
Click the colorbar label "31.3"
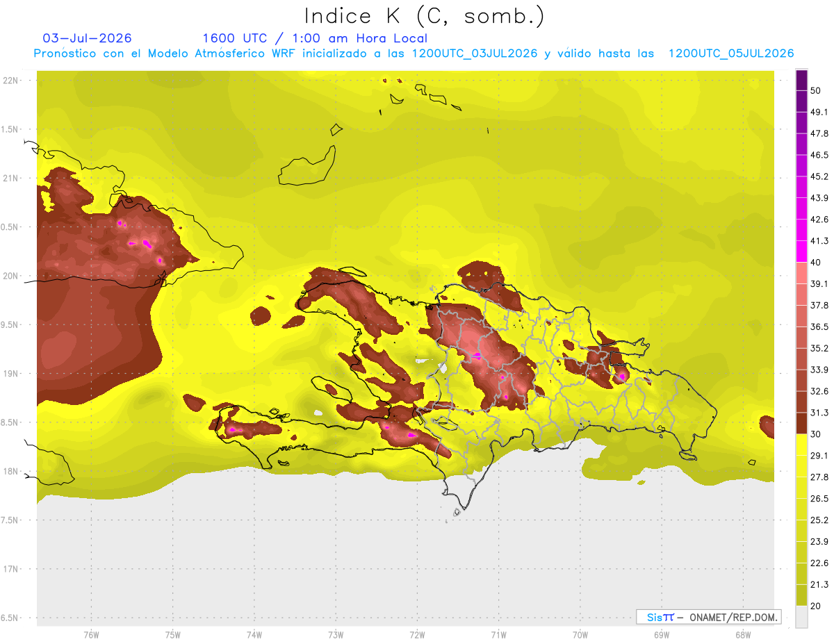[x=819, y=413]
